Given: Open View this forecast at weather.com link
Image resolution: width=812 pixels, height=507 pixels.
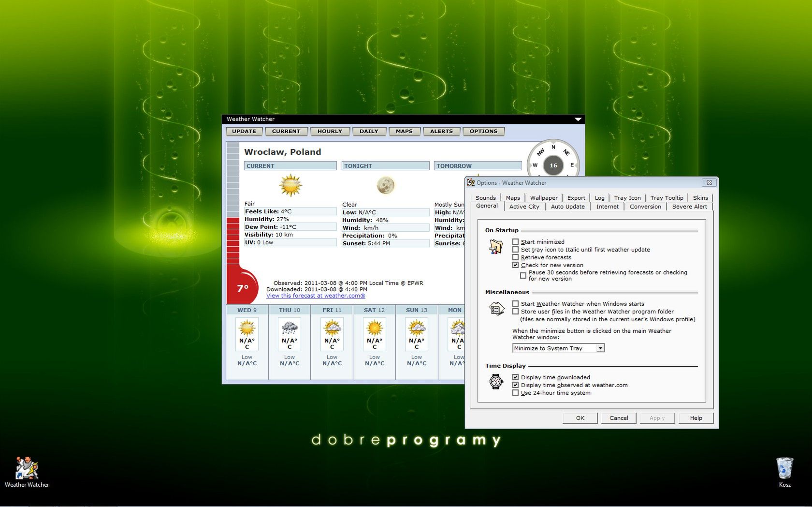Looking at the screenshot, I should 316,296.
